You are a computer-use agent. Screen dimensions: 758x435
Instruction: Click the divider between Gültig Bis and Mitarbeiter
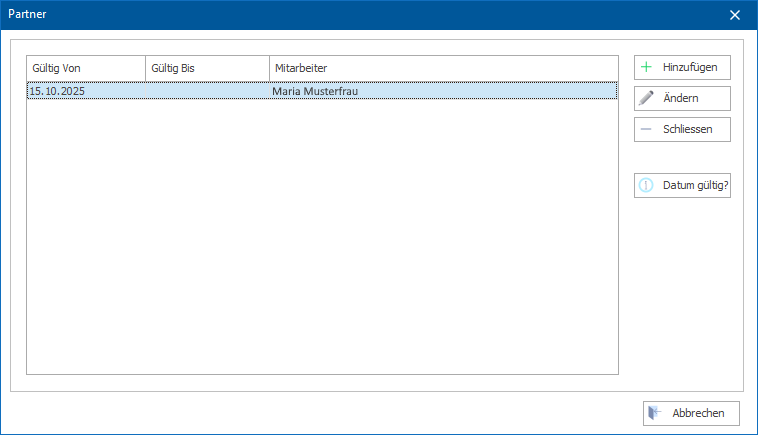click(x=269, y=68)
